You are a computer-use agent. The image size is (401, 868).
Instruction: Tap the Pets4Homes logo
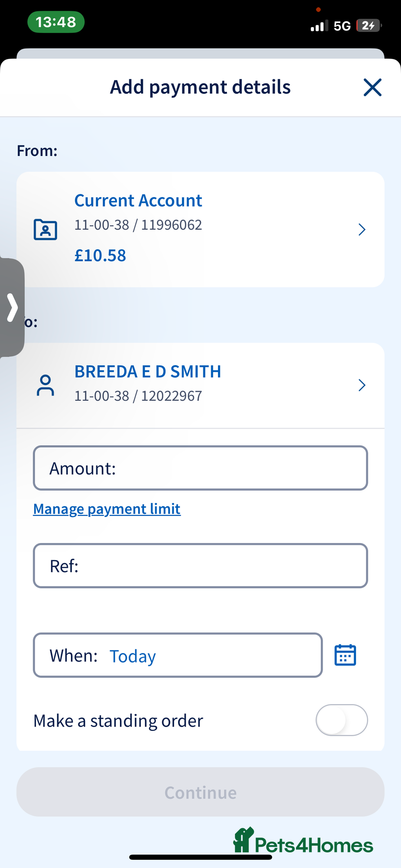[303, 841]
